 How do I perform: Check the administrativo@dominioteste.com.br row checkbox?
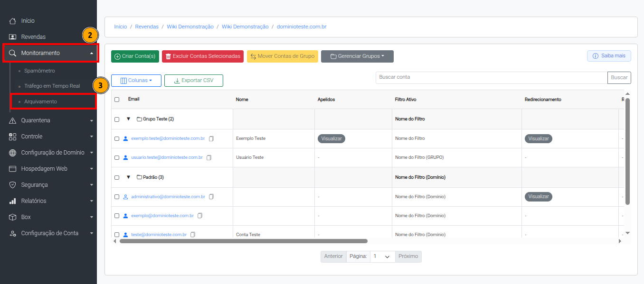(117, 196)
